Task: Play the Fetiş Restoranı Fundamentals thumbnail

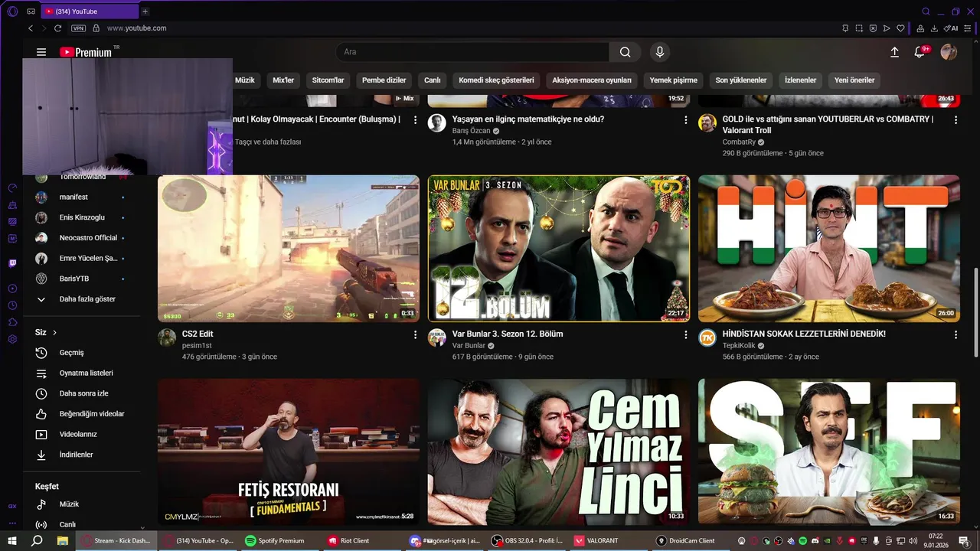Action: (289, 452)
